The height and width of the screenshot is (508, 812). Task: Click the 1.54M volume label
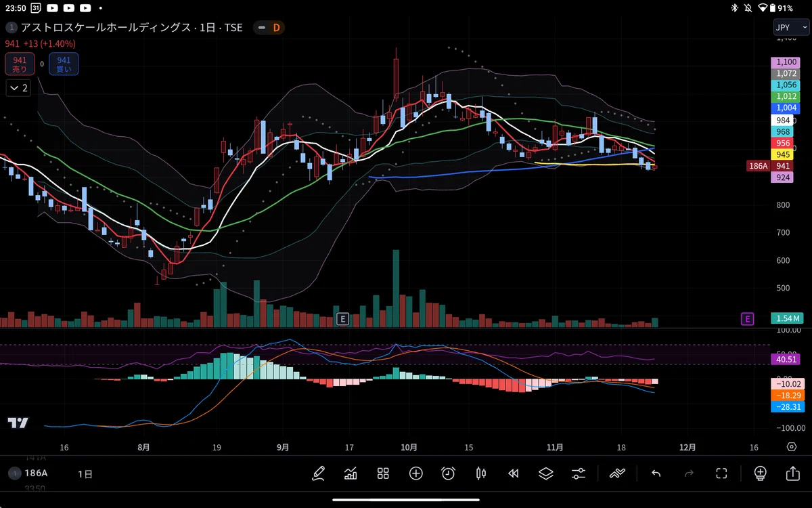[788, 318]
